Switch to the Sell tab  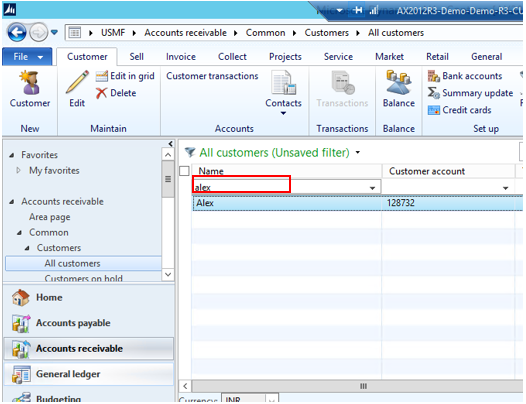pos(137,57)
